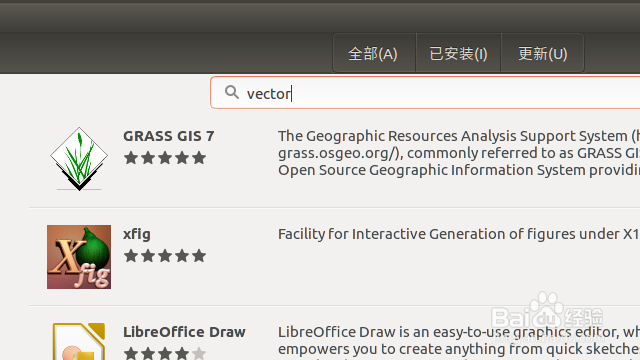Click the search magnifier icon

tap(231, 92)
